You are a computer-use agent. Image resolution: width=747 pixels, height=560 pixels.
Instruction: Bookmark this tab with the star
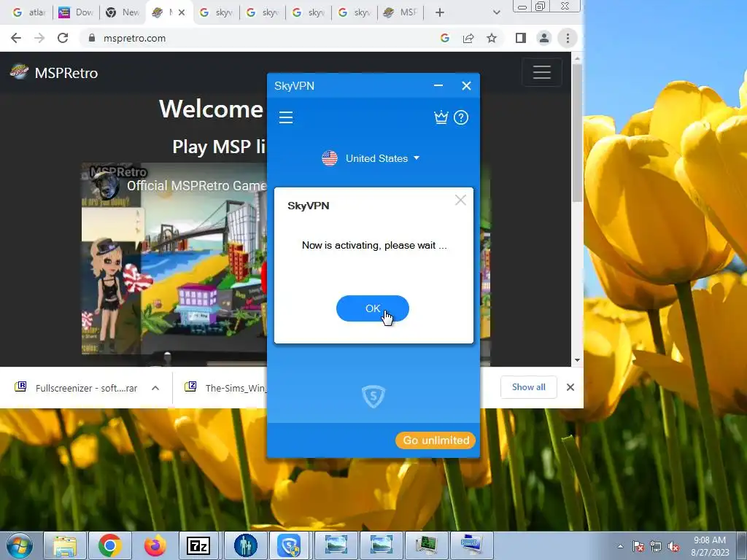[492, 38]
